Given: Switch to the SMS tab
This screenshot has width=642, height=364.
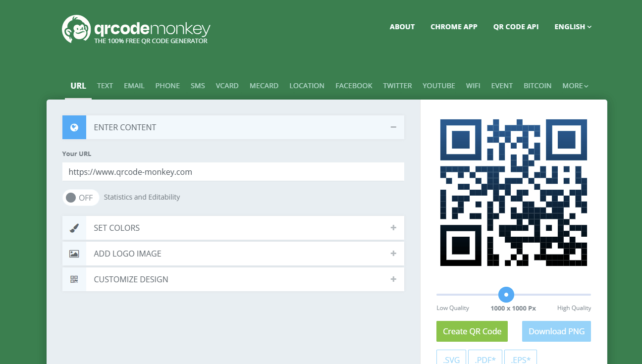Looking at the screenshot, I should (x=198, y=86).
